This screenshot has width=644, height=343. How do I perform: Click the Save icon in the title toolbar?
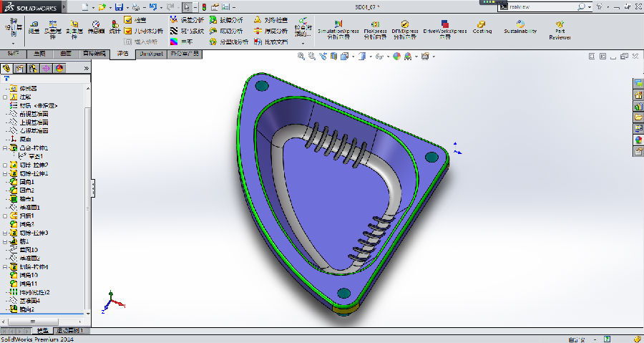click(119, 7)
